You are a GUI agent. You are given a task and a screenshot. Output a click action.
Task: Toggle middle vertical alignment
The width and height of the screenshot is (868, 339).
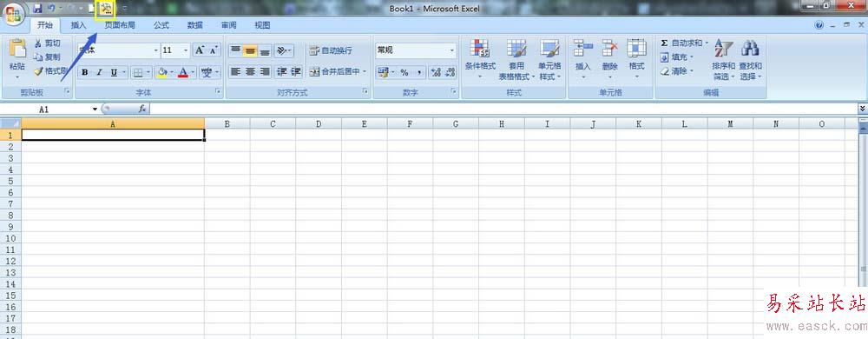(250, 50)
